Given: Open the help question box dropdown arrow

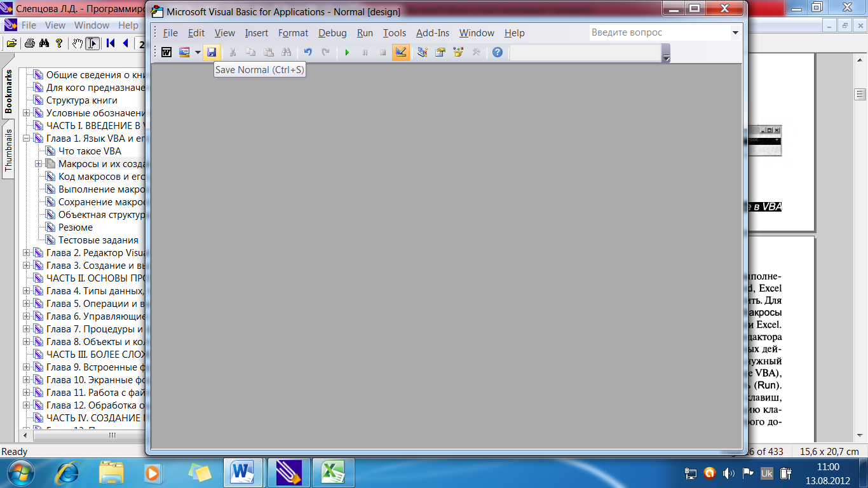Looking at the screenshot, I should point(735,32).
